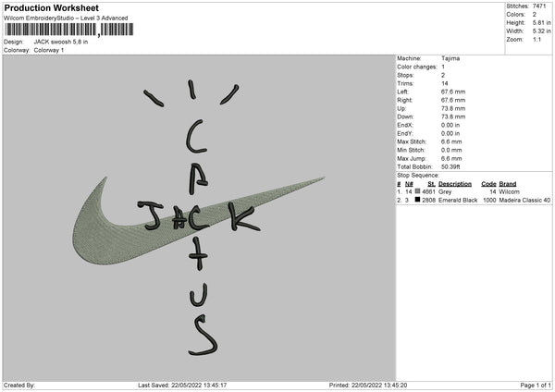The width and height of the screenshot is (555, 392).
Task: Click the design name "JACK swoosh 5,8 in"
Action: pos(61,42)
